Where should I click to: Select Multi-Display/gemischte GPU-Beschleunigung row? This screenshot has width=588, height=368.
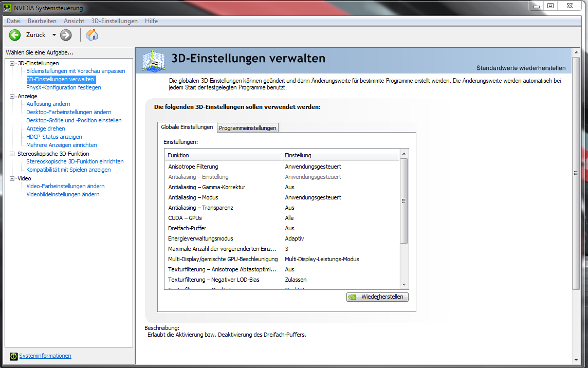282,259
